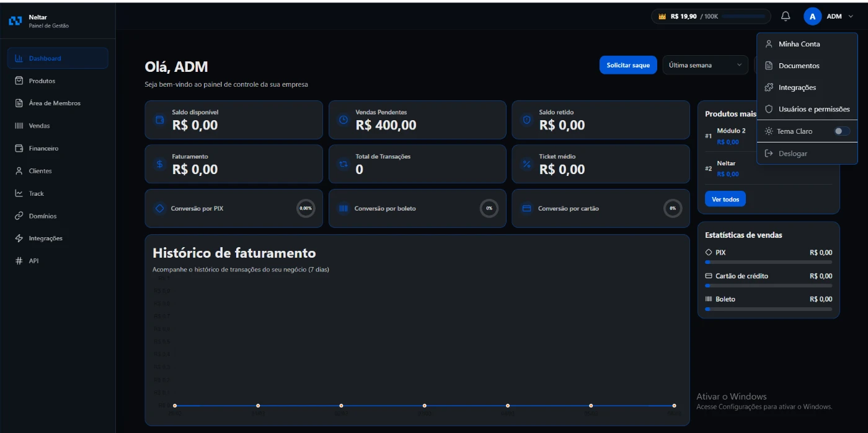This screenshot has height=433, width=868.
Task: Click the Track chart icon in sidebar
Action: tap(19, 193)
